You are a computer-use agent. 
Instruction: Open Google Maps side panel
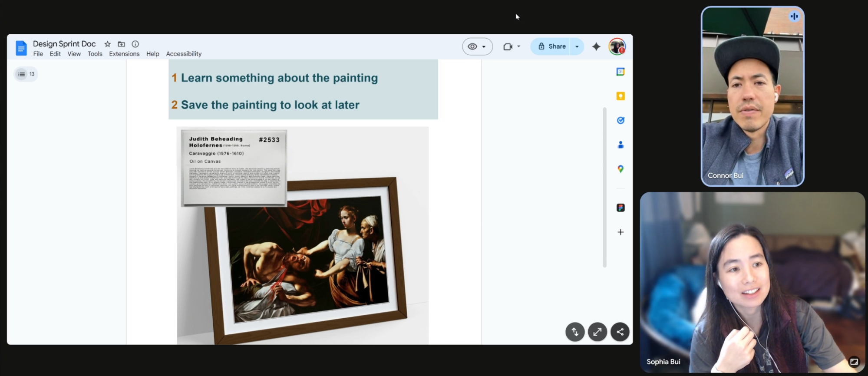[x=620, y=169]
